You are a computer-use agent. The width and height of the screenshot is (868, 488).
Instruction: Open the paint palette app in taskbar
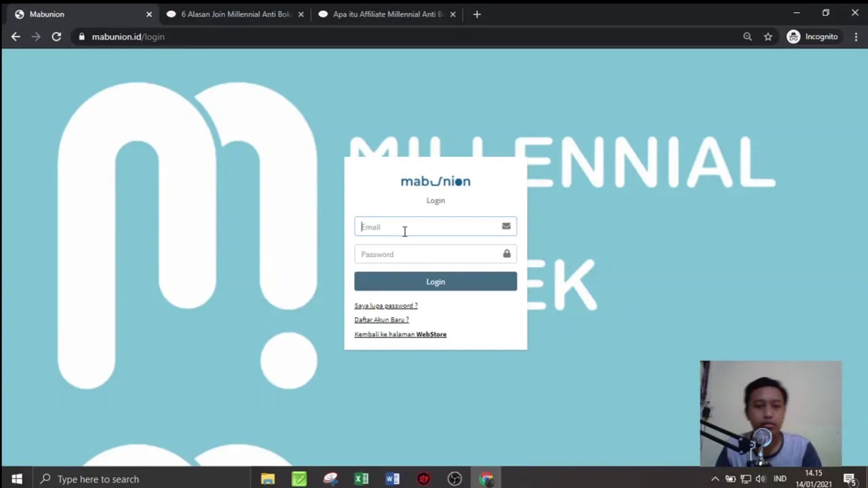(x=330, y=479)
